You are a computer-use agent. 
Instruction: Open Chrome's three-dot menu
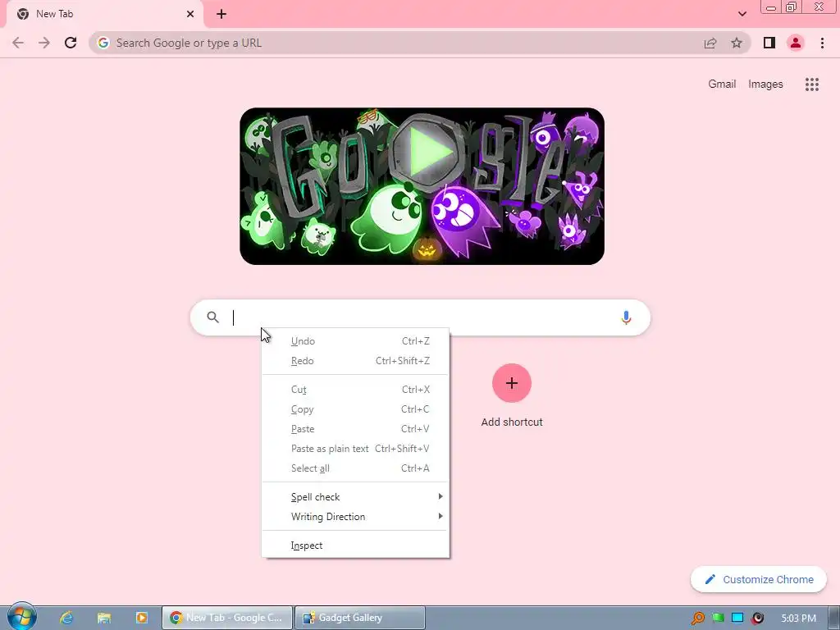pos(822,43)
